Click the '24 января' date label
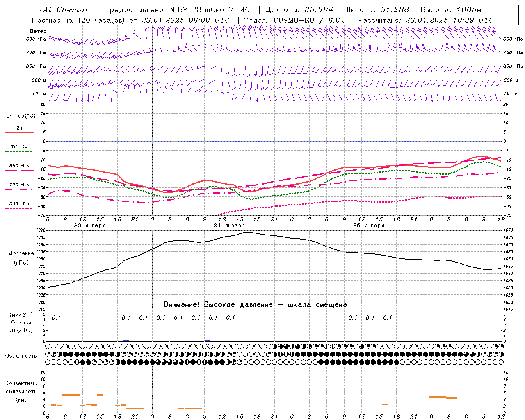This screenshot has width=525, height=420. click(229, 226)
